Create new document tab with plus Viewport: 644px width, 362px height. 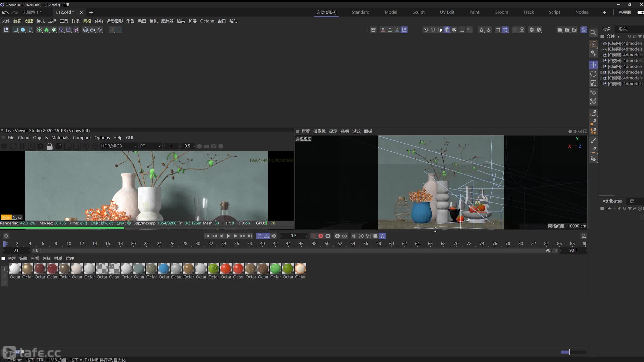click(x=91, y=12)
